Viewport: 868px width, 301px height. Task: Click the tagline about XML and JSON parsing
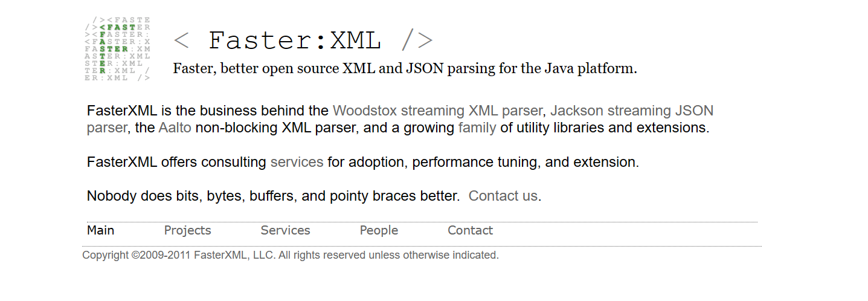coord(405,68)
